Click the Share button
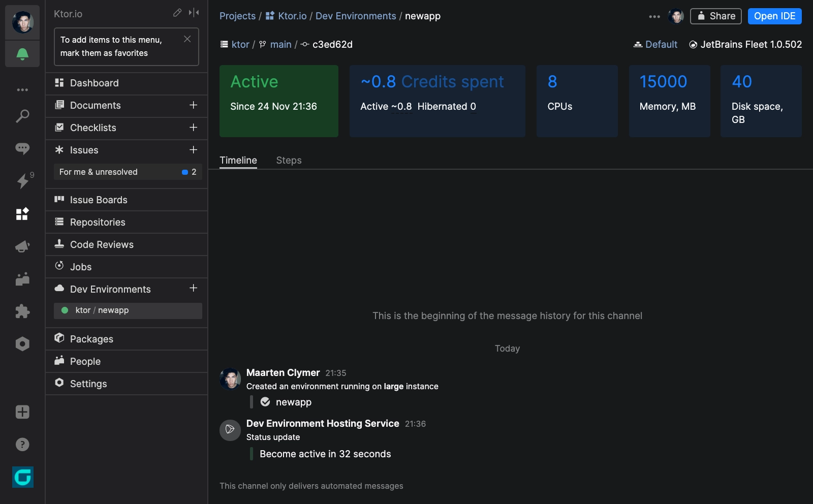The image size is (813, 504). pos(715,16)
